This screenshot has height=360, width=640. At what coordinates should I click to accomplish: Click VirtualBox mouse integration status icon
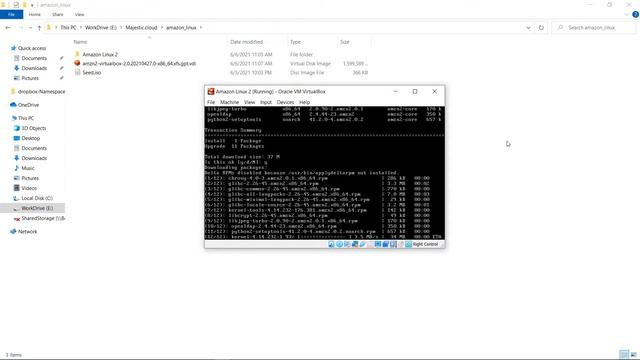(401, 244)
